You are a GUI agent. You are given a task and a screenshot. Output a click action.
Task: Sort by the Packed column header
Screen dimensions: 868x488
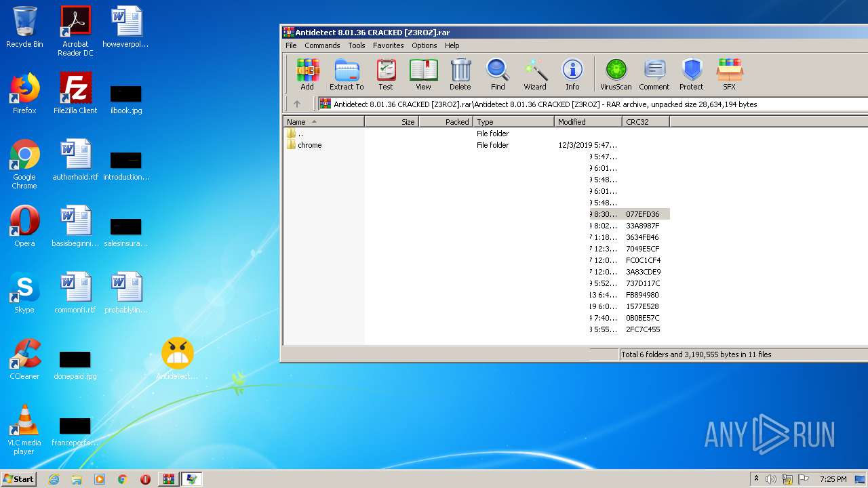[446, 122]
